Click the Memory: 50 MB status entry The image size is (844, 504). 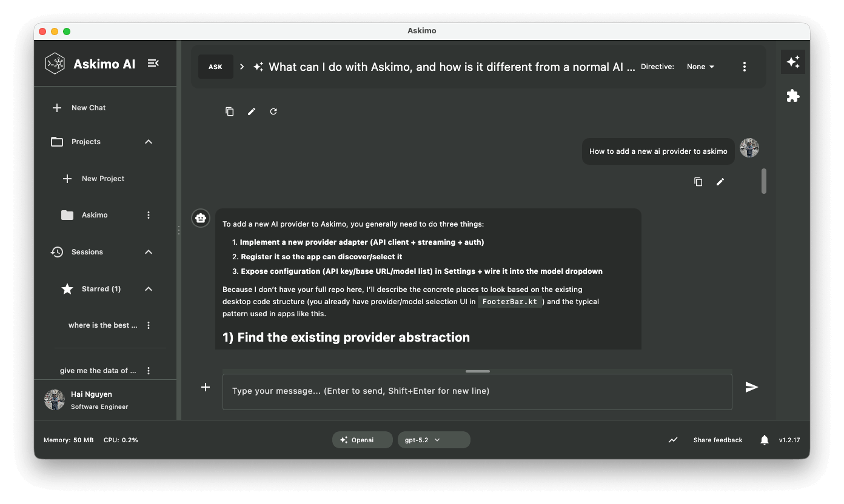(x=69, y=440)
